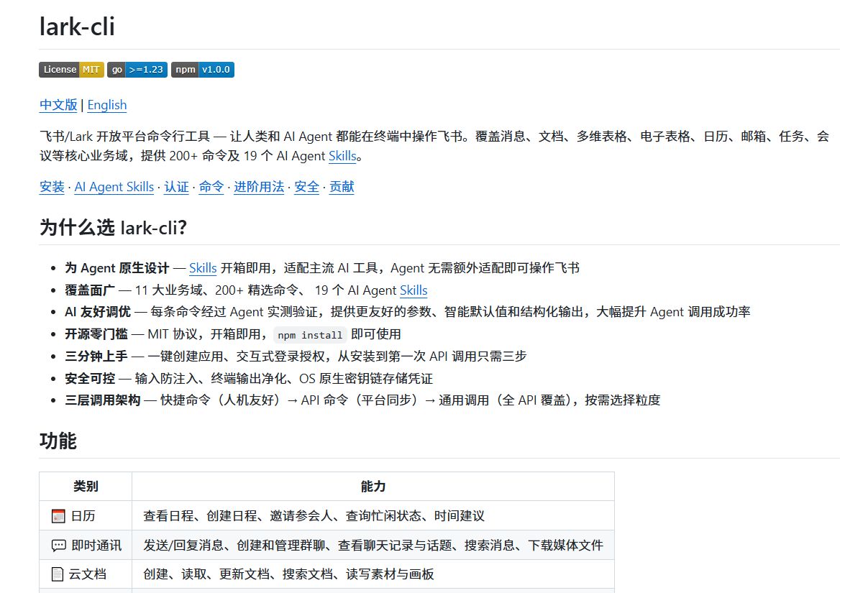Click the npm v1.0.0 badge
Screen dimensions: 868x593
point(203,70)
